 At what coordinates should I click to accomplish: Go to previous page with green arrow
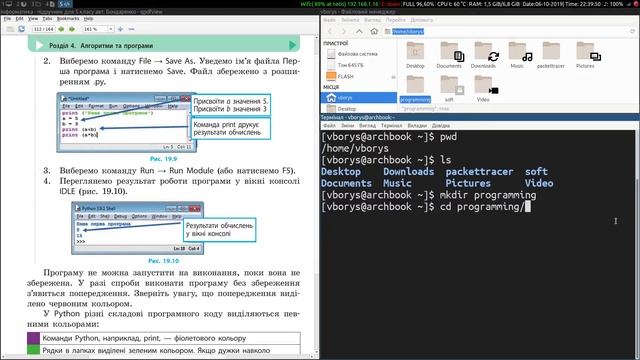pos(61,29)
